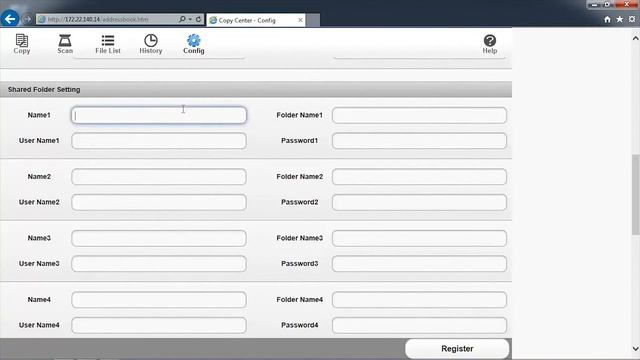Open the History clock icon
Image resolution: width=640 pixels, height=360 pixels.
151,44
